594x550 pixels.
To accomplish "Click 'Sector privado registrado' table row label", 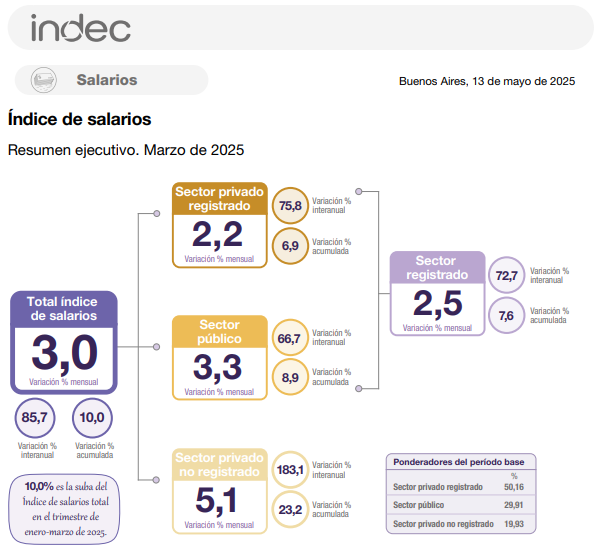I will (438, 487).
